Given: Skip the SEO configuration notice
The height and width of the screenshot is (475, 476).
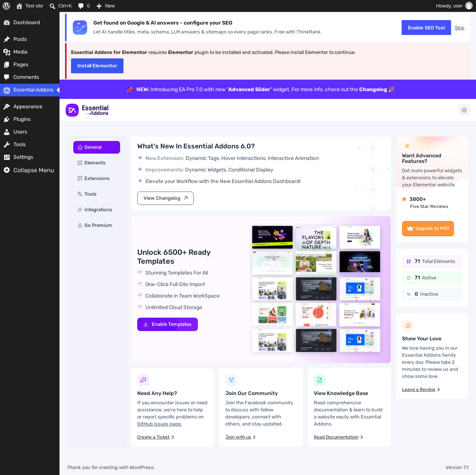Looking at the screenshot, I should point(460,28).
